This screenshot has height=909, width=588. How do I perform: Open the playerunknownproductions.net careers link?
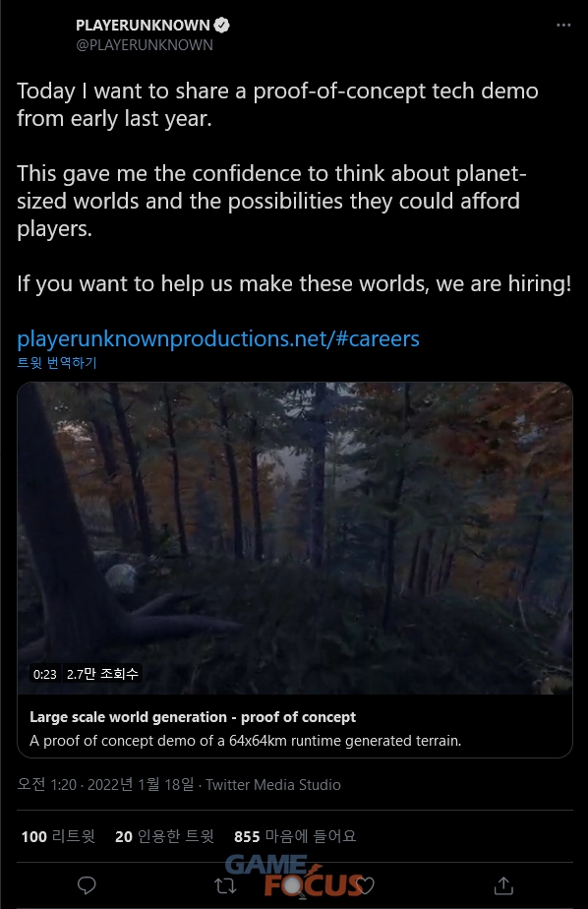218,338
